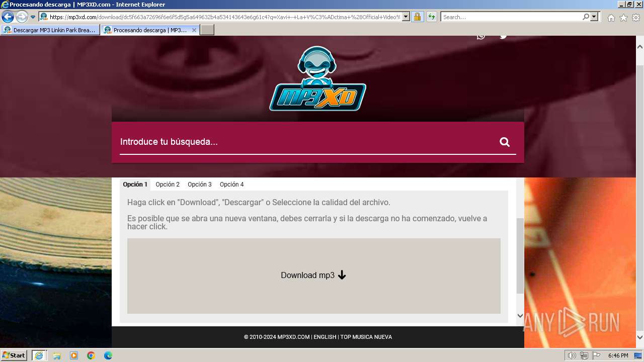Launch Microsoft Edge from the taskbar
The height and width of the screenshot is (362, 644).
108,355
